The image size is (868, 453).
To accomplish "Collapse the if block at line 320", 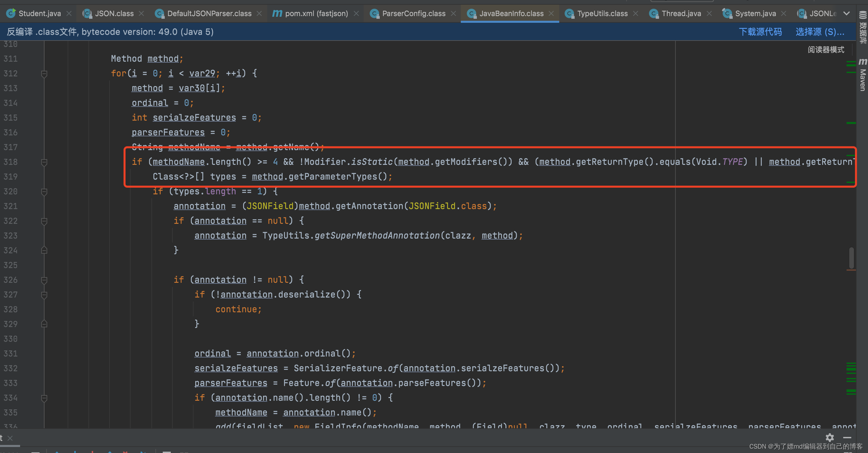I will coord(44,191).
